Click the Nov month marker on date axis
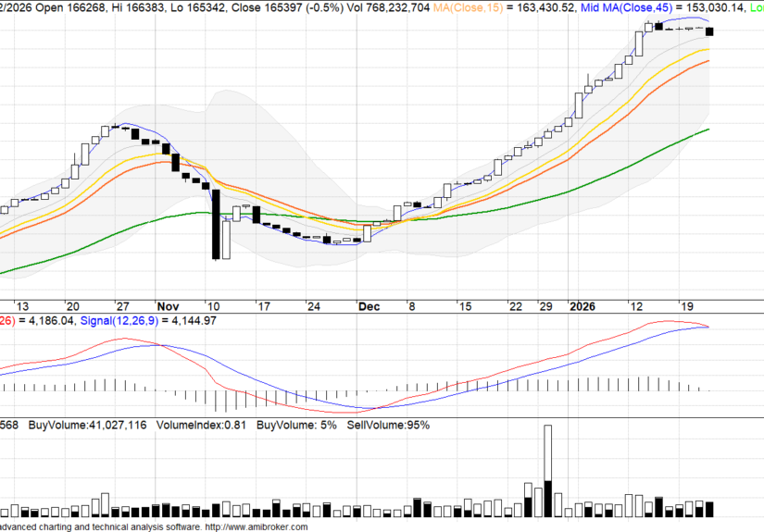 click(169, 306)
